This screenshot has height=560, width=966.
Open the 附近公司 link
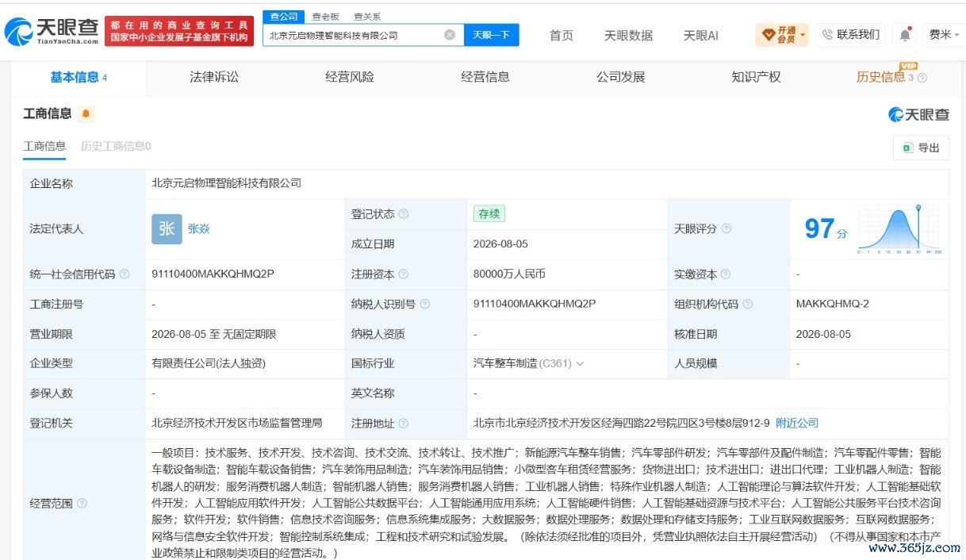[796, 424]
